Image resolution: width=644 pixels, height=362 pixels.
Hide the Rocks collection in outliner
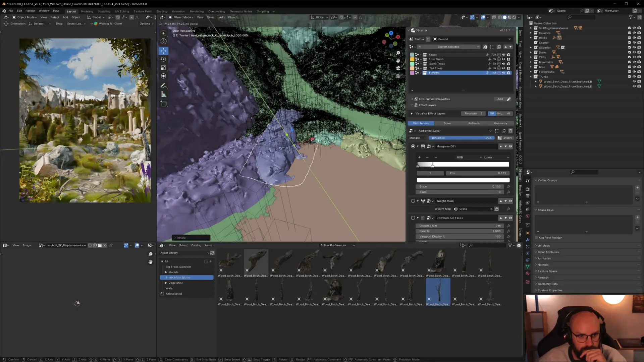pos(634,38)
